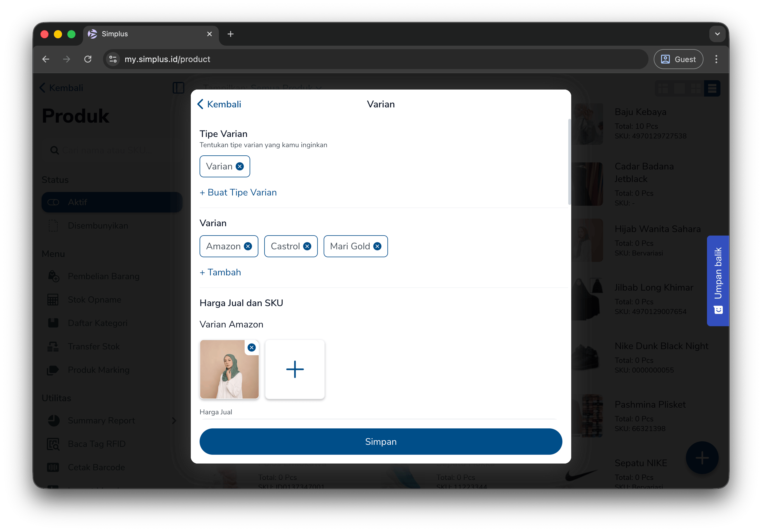This screenshot has height=532, width=762.
Task: Click Summary Report pie icon
Action: [54, 421]
